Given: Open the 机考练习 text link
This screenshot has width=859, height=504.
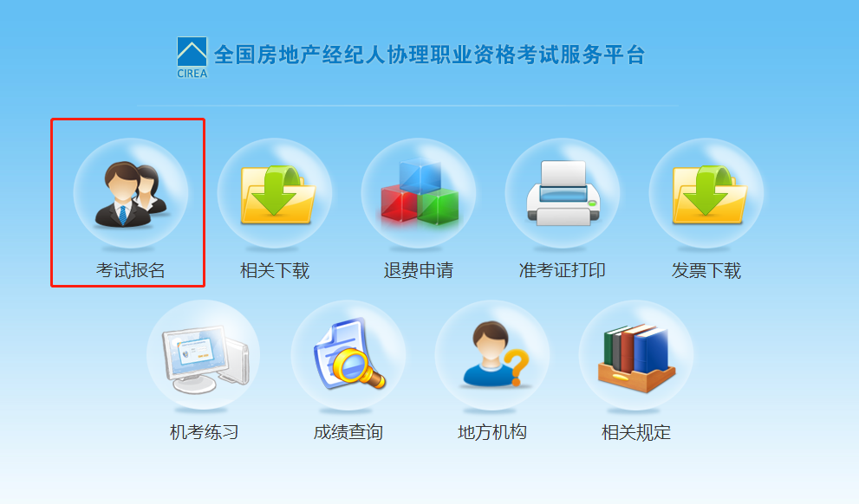Looking at the screenshot, I should (204, 432).
